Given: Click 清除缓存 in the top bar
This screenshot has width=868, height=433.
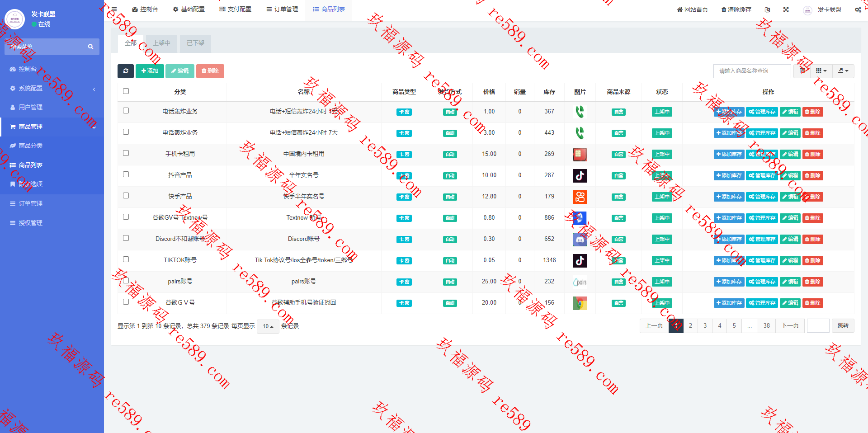Looking at the screenshot, I should coord(736,9).
